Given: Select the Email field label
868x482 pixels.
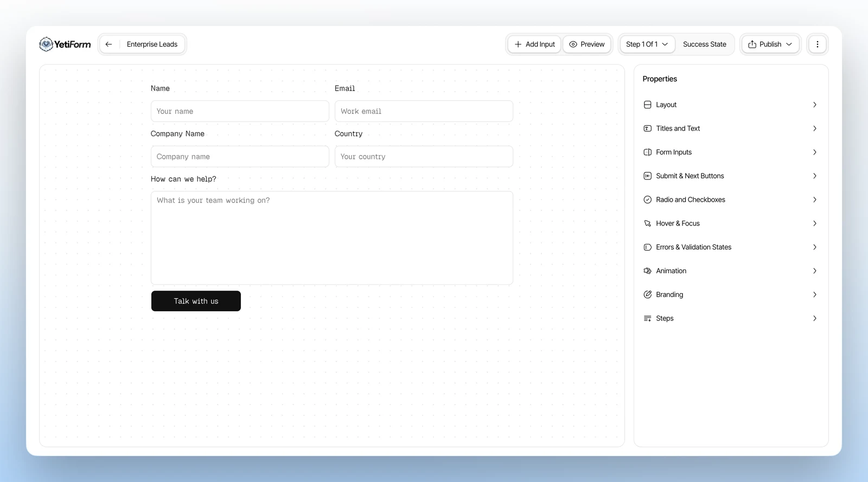Looking at the screenshot, I should coord(345,88).
